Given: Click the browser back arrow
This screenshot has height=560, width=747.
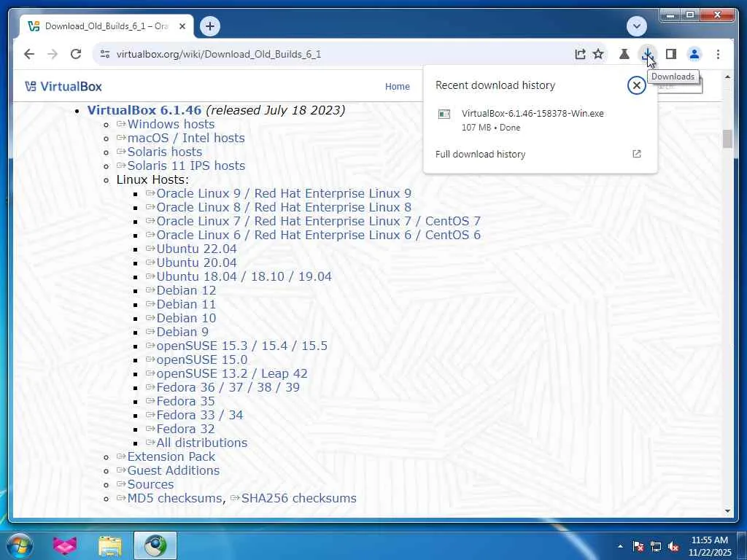Looking at the screenshot, I should point(29,54).
